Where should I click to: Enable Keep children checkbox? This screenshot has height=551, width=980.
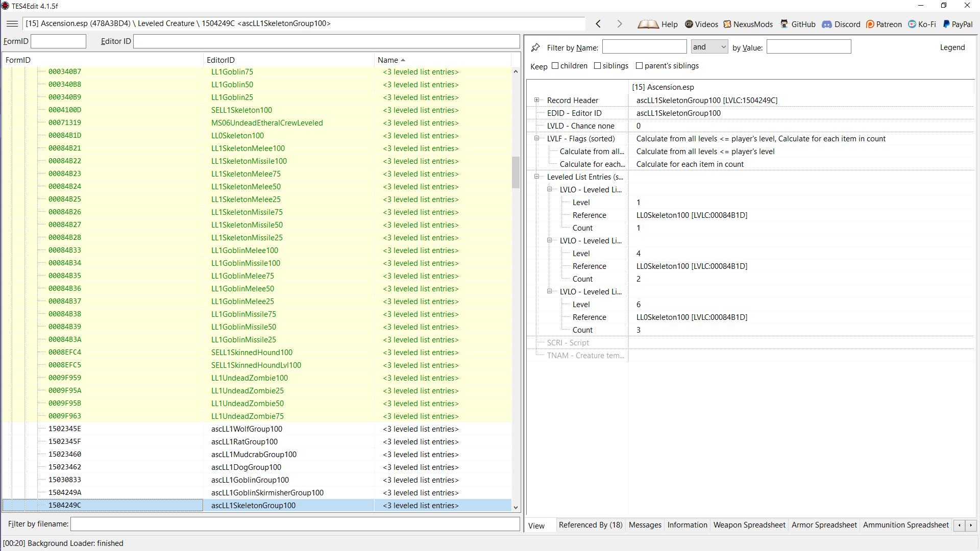pos(555,66)
